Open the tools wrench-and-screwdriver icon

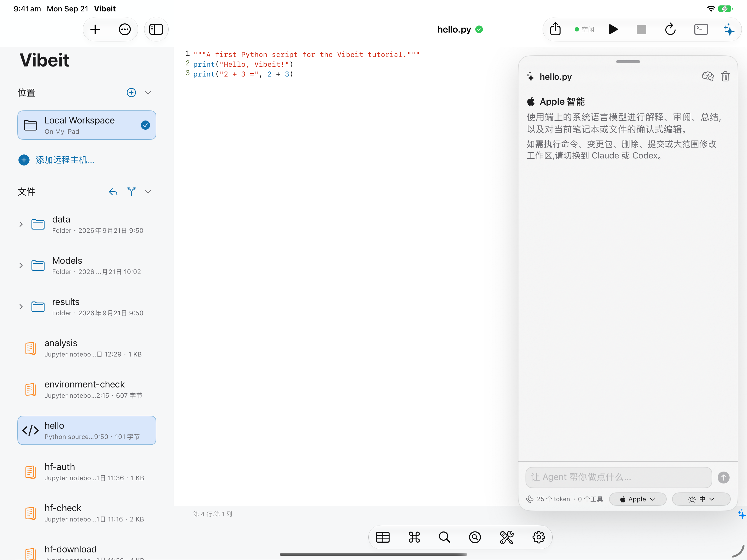coord(507,537)
